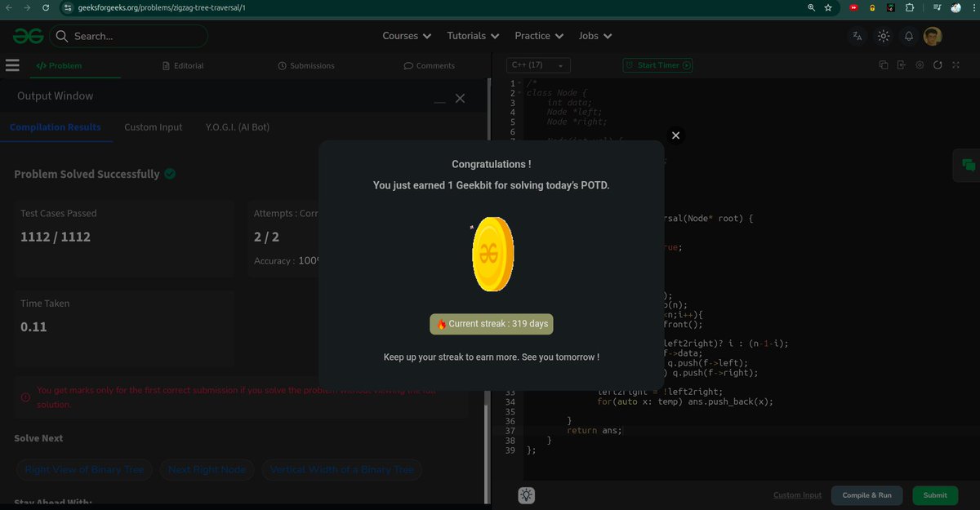Expand the Practice dropdown menu
The image size is (980, 510).
tap(539, 36)
